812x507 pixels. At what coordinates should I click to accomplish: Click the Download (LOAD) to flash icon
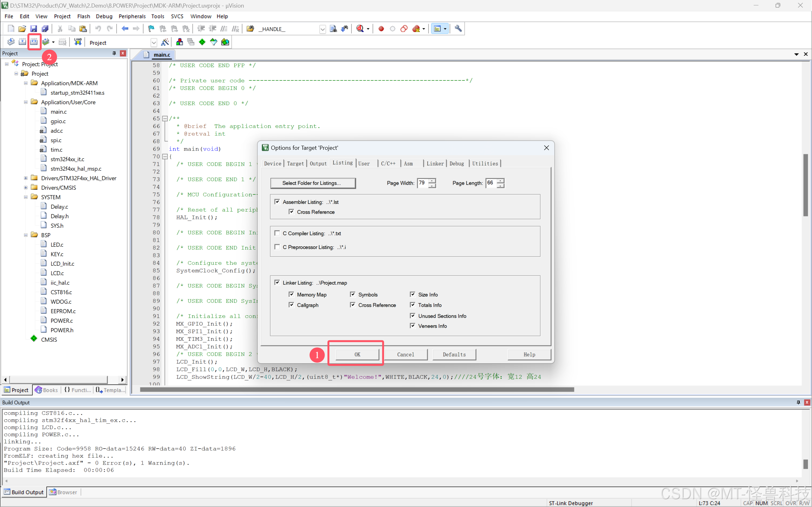pos(78,42)
